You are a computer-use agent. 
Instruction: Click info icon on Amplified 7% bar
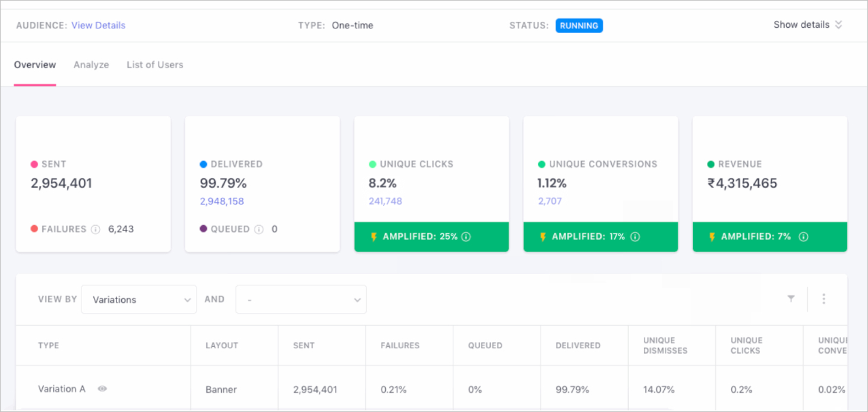coord(803,236)
